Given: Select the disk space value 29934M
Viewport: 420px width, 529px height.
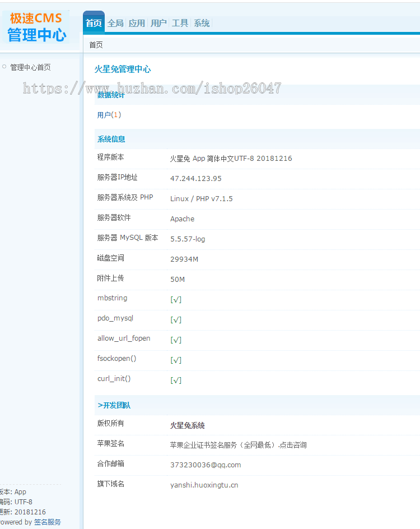Looking at the screenshot, I should [184, 259].
